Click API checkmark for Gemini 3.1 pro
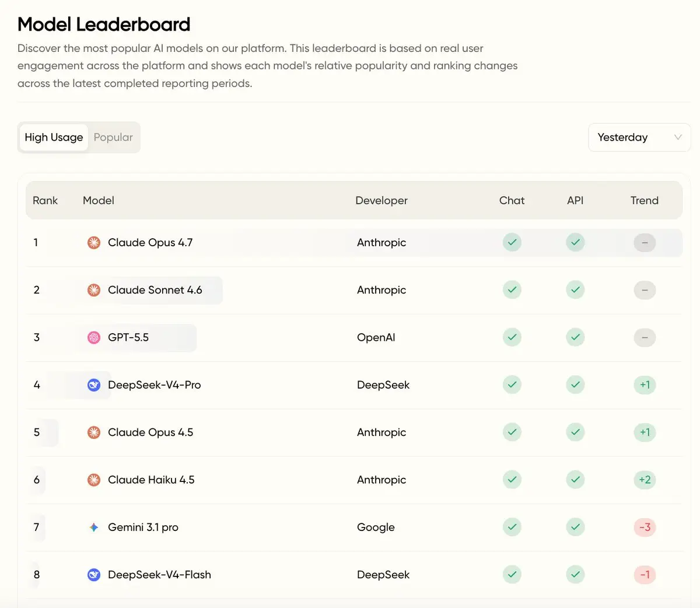The image size is (700, 608). click(x=575, y=527)
